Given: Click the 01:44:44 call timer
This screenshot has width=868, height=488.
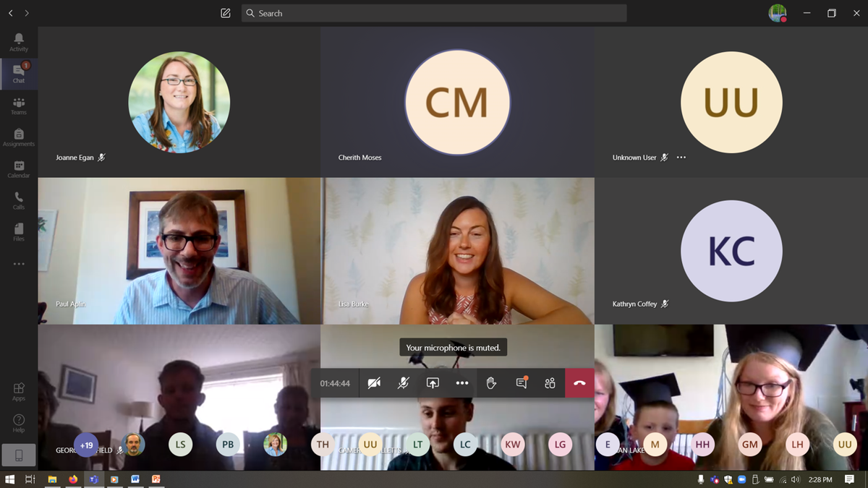Looking at the screenshot, I should [335, 384].
